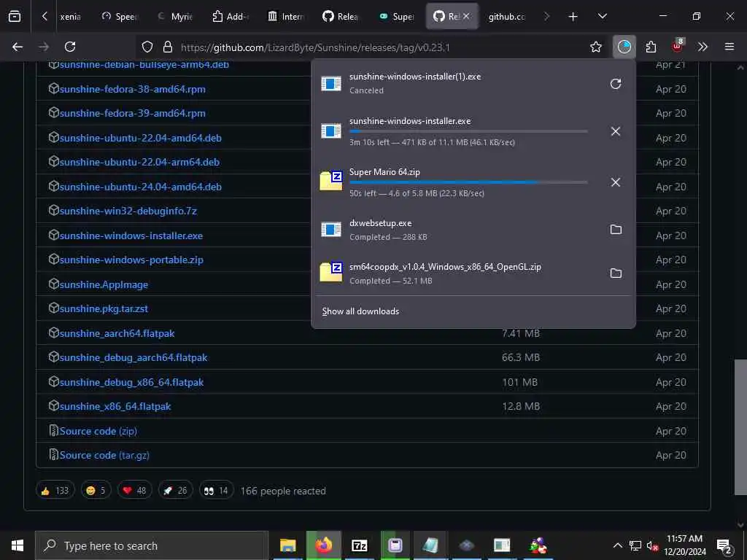This screenshot has height=560, width=747.
Task: Open the Firefox application menu
Action: 729,47
